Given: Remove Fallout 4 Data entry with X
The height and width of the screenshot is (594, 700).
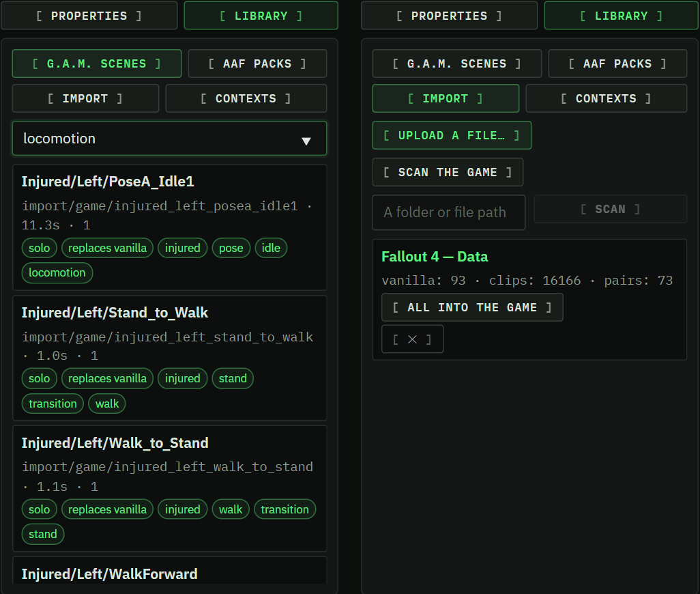Looking at the screenshot, I should pyautogui.click(x=412, y=339).
